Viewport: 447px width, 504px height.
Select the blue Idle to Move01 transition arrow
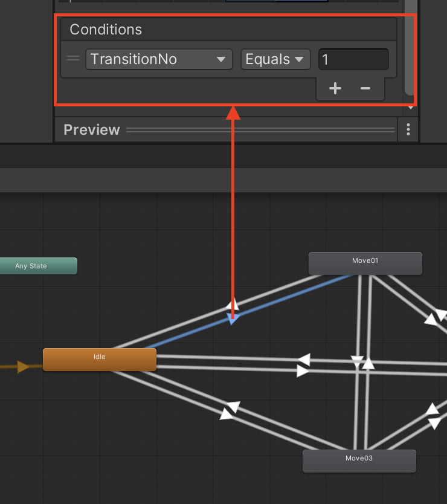coord(232,319)
